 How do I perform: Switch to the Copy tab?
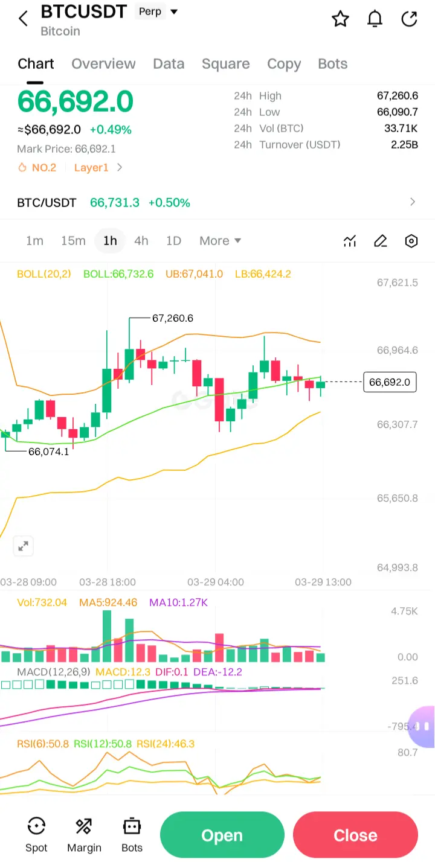tap(284, 64)
